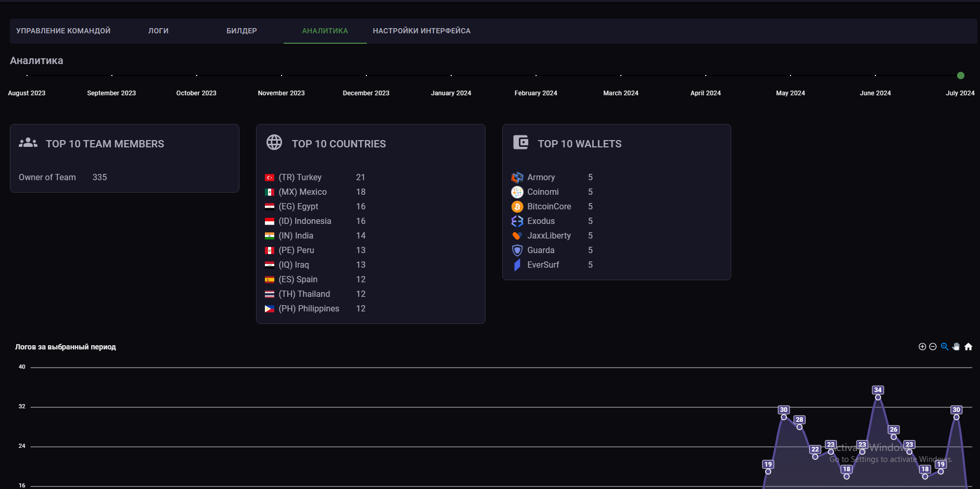Click the Iraq flag icon
The height and width of the screenshot is (489, 980).
(270, 265)
